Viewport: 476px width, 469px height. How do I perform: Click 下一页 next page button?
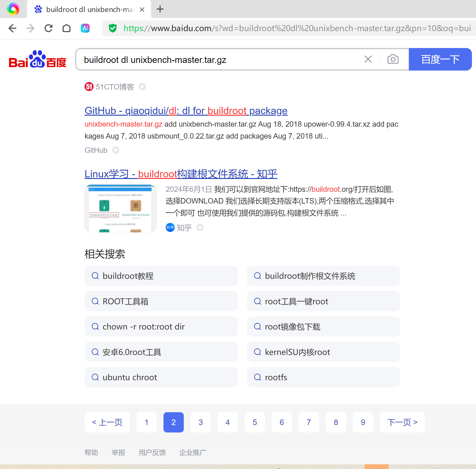(402, 422)
